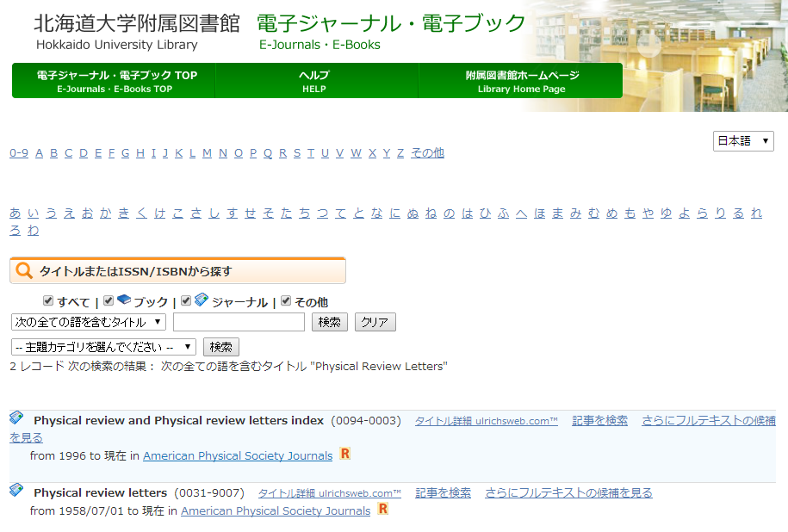This screenshot has height=532, width=788.
Task: Click the 検索 button next to the title field
Action: click(x=330, y=322)
